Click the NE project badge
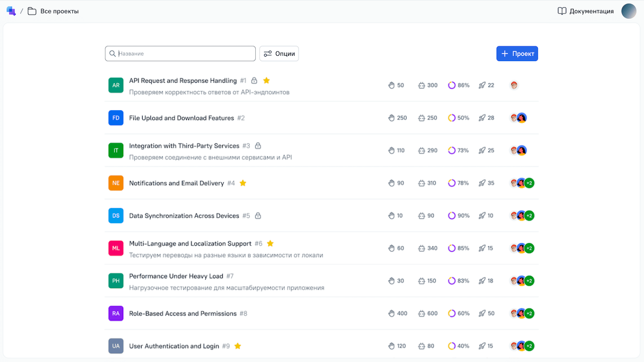Viewport: 644px width, 362px height. [x=116, y=183]
